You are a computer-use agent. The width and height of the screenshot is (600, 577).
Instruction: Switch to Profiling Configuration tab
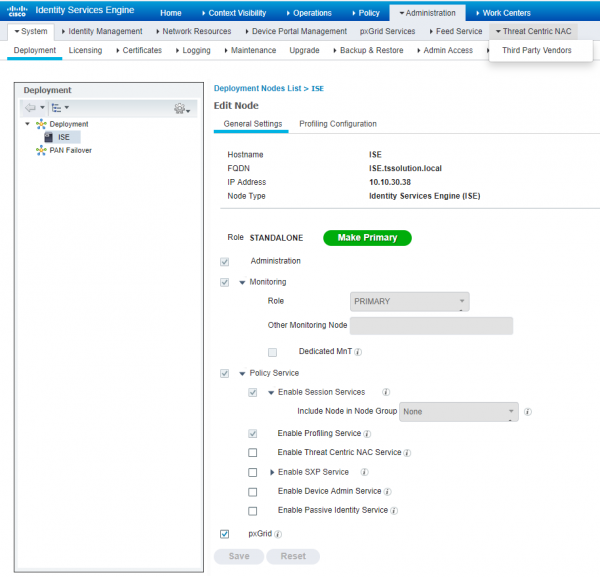pyautogui.click(x=338, y=124)
